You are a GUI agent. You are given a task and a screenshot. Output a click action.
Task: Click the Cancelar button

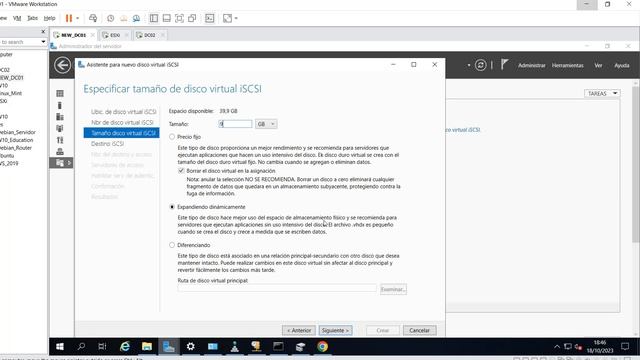point(420,330)
